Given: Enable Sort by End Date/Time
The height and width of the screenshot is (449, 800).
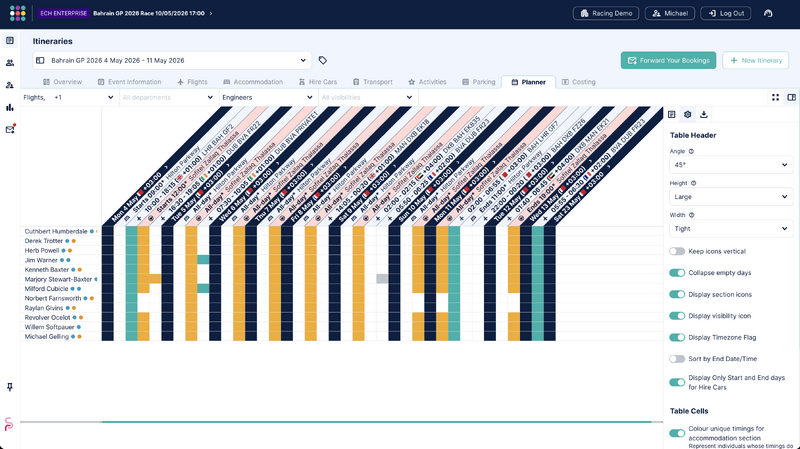Looking at the screenshot, I should pos(677,359).
